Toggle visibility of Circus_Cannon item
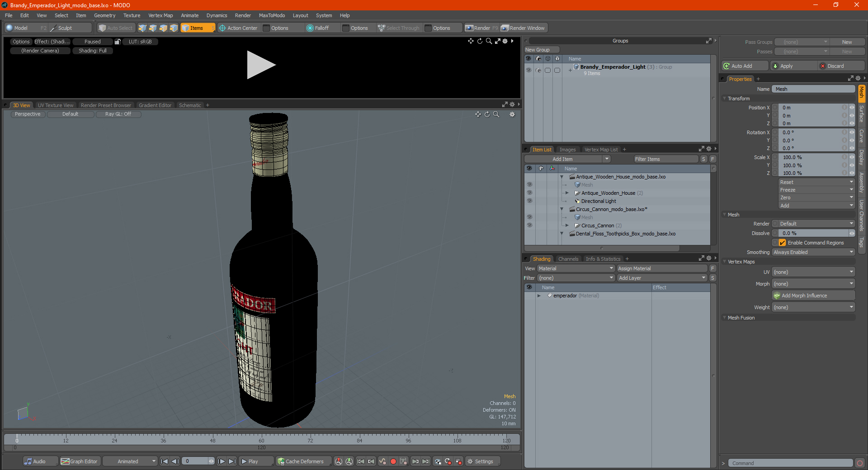Screen dimensions: 868x470 click(529, 226)
